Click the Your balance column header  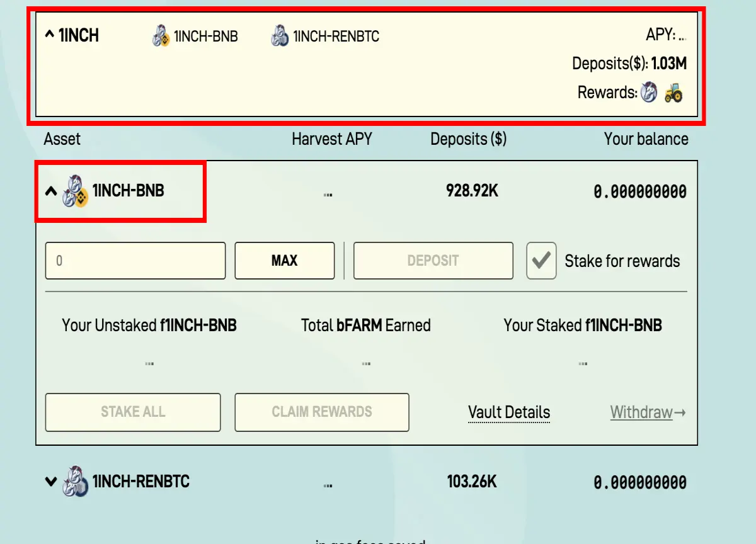646,139
